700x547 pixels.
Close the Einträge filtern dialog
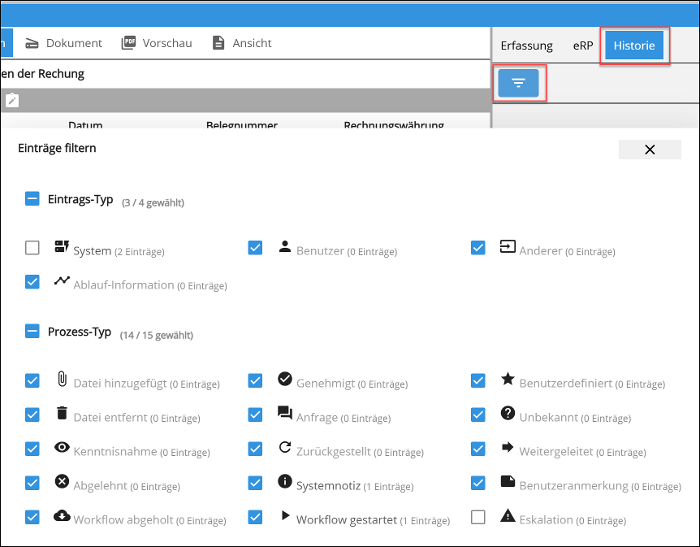tap(650, 150)
